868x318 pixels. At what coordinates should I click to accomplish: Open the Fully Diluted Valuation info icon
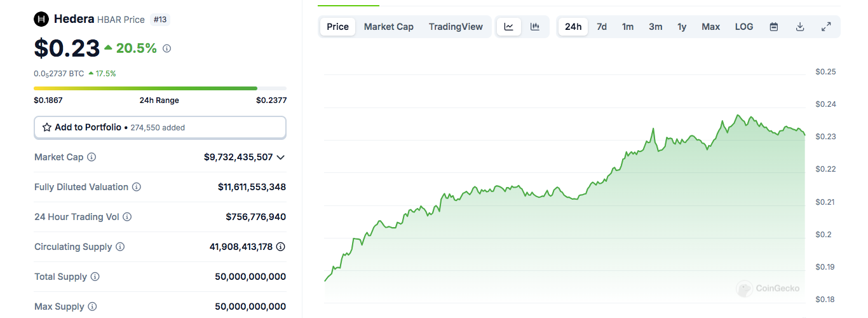tap(137, 187)
